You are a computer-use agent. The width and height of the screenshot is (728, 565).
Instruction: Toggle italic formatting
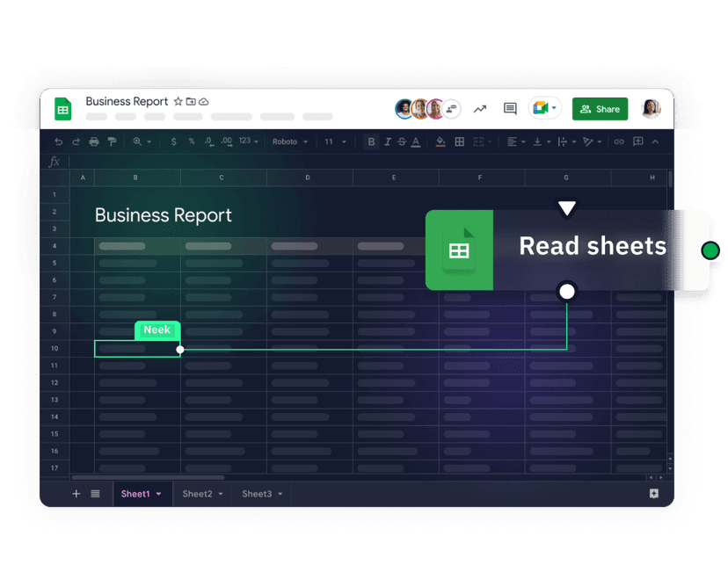click(387, 141)
